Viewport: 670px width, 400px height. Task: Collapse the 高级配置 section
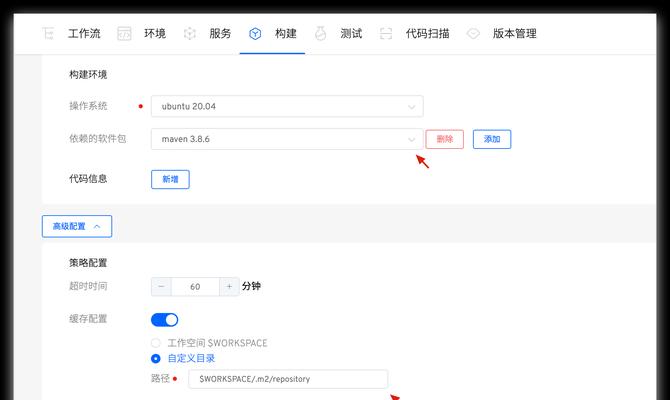tap(77, 226)
